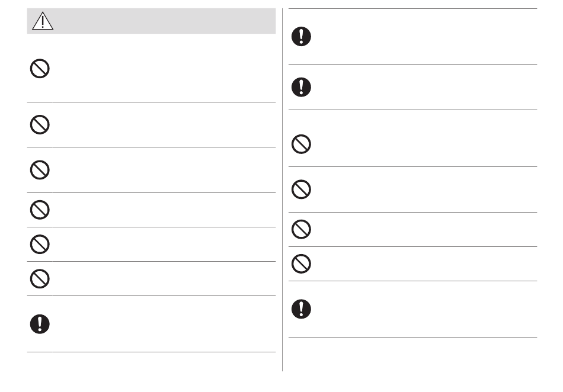The image size is (563, 392).
Task: Select the last prohibition icon in right column
Action: click(x=301, y=264)
